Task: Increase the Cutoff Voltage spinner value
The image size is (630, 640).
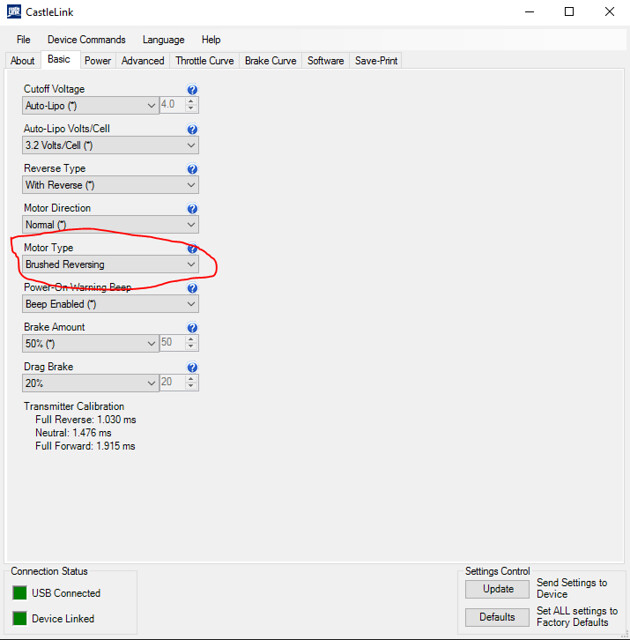Action: click(191, 100)
